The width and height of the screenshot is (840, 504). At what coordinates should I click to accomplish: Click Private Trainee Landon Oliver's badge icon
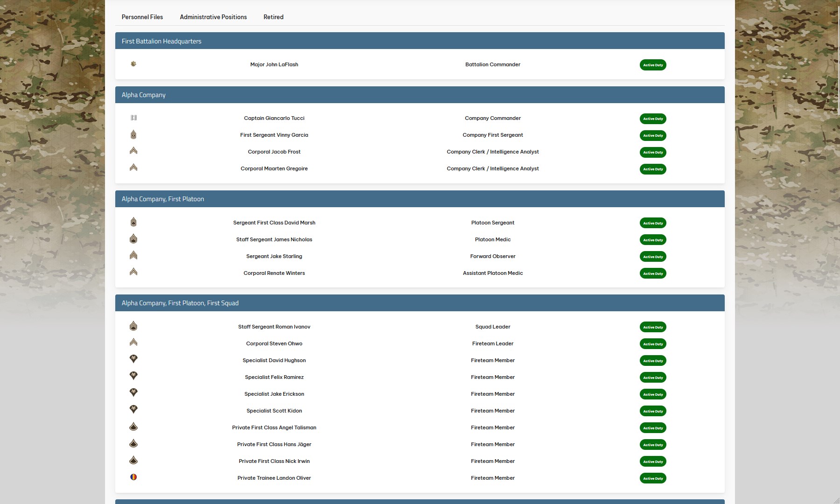point(133,477)
